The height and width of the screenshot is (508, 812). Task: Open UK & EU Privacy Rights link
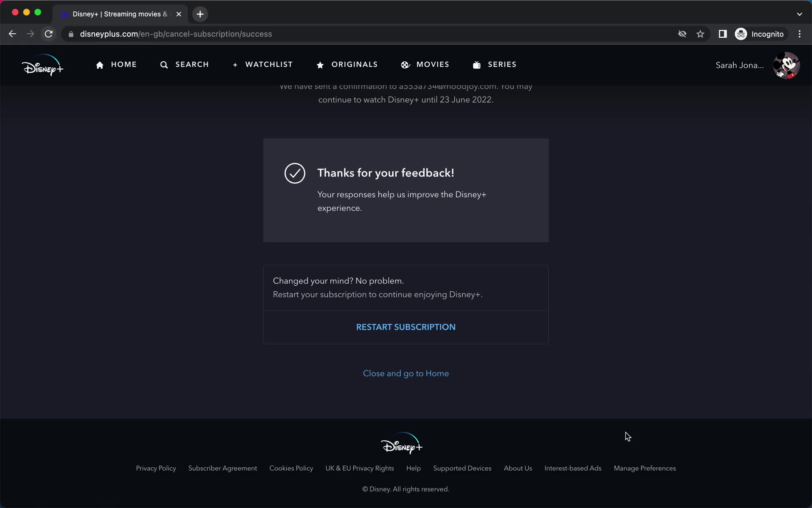tap(359, 468)
